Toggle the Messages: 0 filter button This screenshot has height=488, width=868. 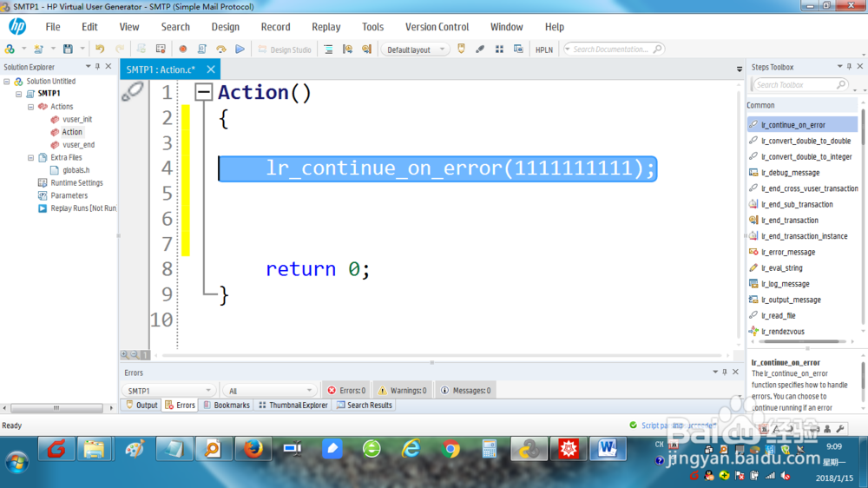click(x=465, y=391)
